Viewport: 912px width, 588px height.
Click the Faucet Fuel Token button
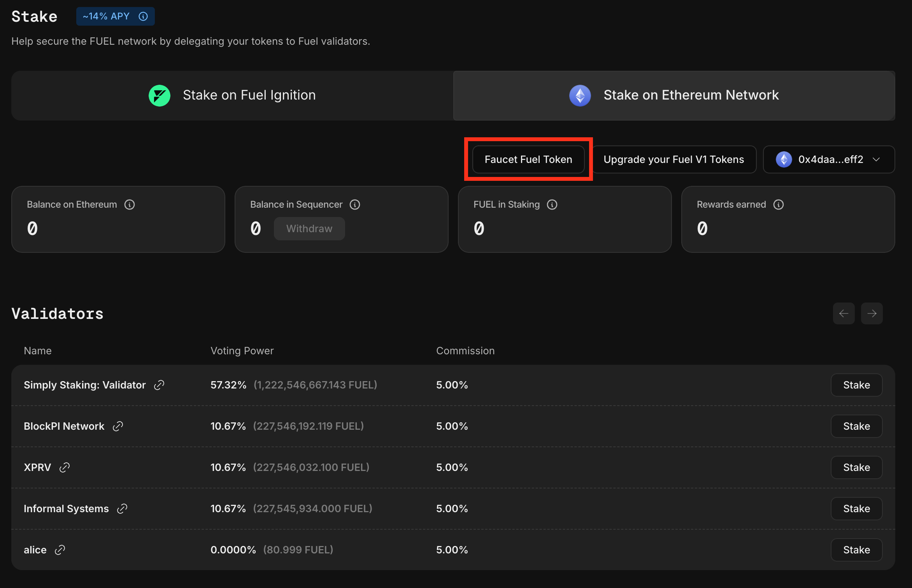(x=528, y=159)
